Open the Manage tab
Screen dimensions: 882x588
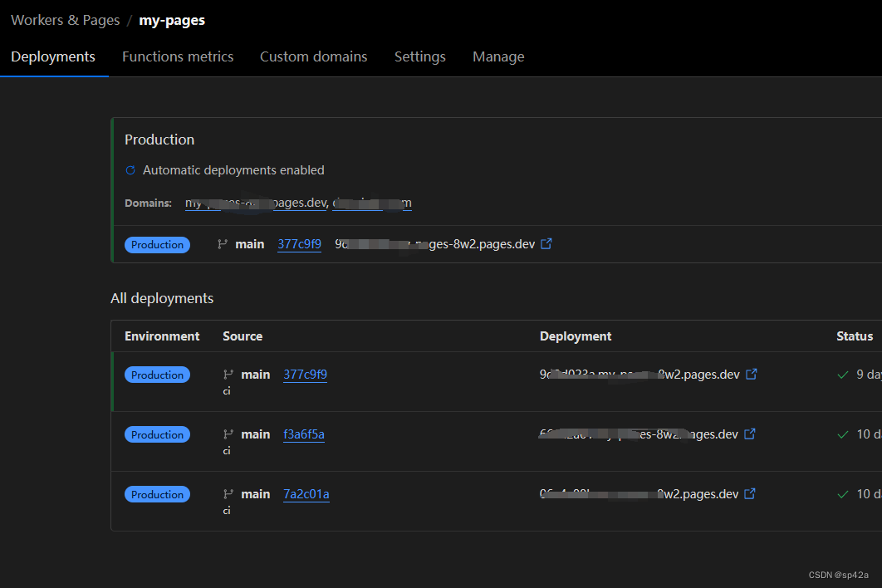coord(498,56)
